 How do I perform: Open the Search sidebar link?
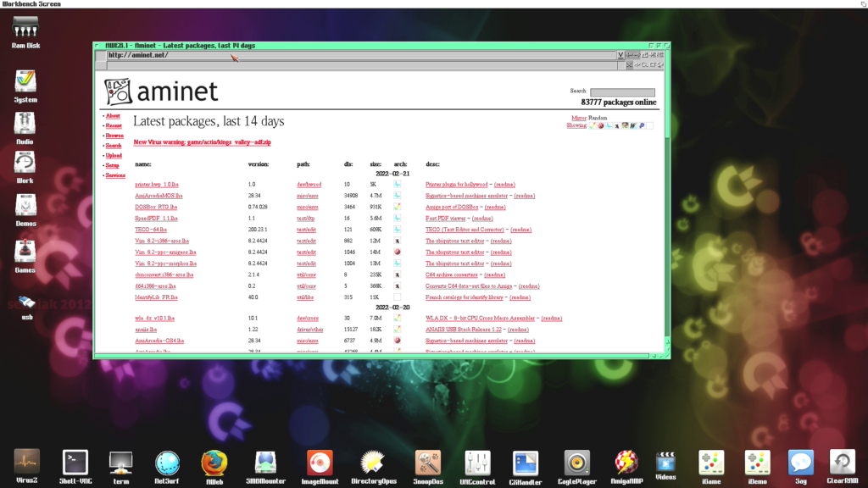point(114,146)
